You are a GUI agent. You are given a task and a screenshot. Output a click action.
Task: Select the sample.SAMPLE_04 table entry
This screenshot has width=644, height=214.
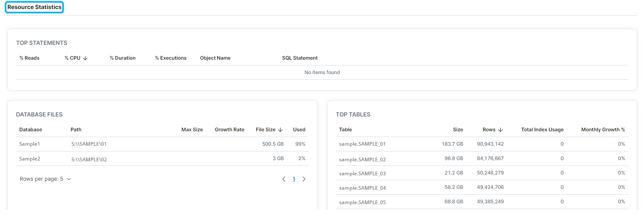click(x=362, y=188)
